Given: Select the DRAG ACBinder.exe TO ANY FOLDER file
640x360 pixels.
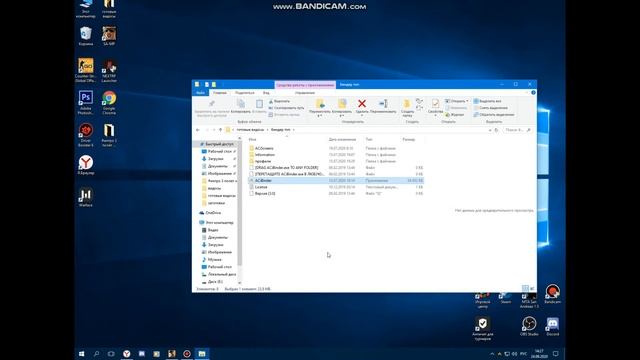Looking at the screenshot, I should point(336,168).
